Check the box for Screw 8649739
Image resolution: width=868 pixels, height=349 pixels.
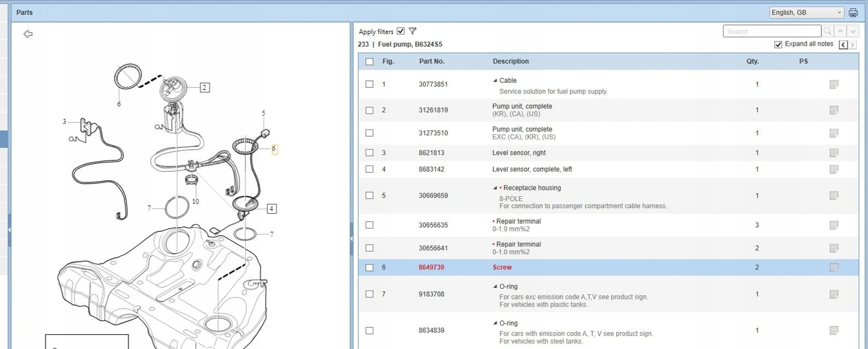coord(369,267)
